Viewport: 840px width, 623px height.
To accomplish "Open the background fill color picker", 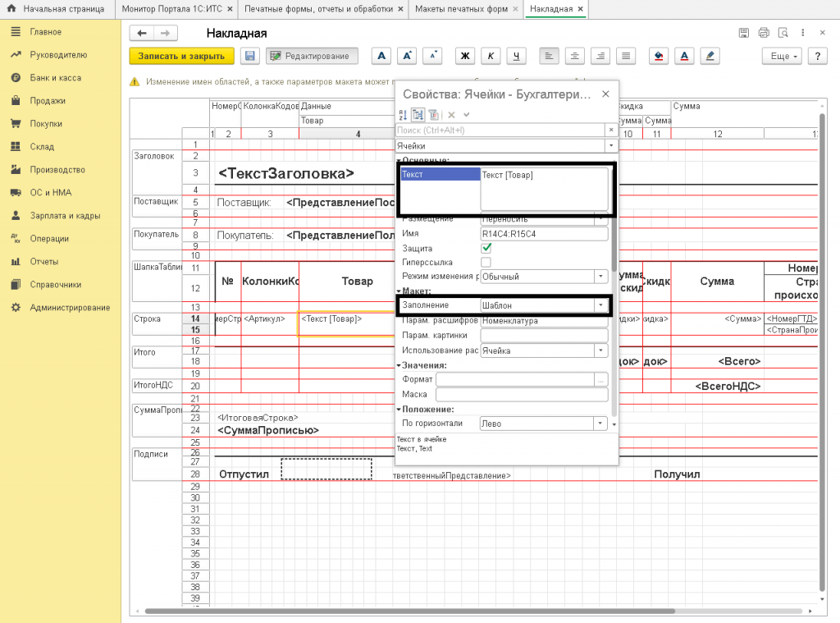I will click(x=657, y=56).
